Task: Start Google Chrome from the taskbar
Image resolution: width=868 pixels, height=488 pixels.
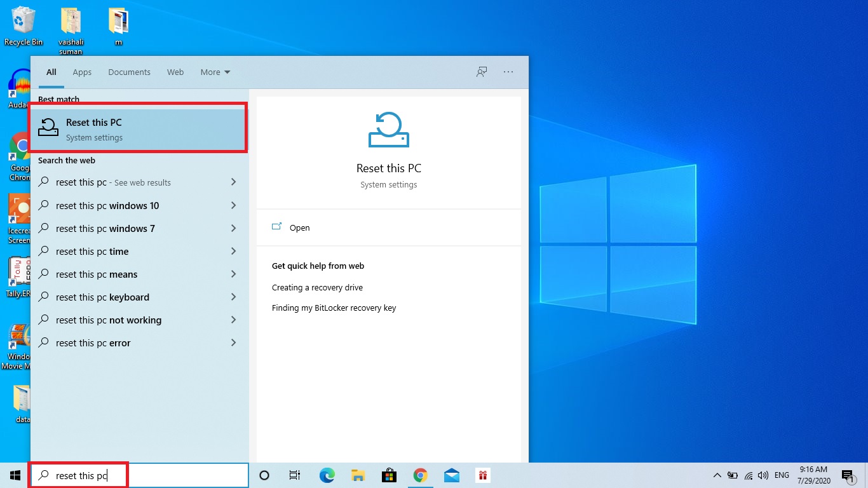Action: click(x=420, y=475)
